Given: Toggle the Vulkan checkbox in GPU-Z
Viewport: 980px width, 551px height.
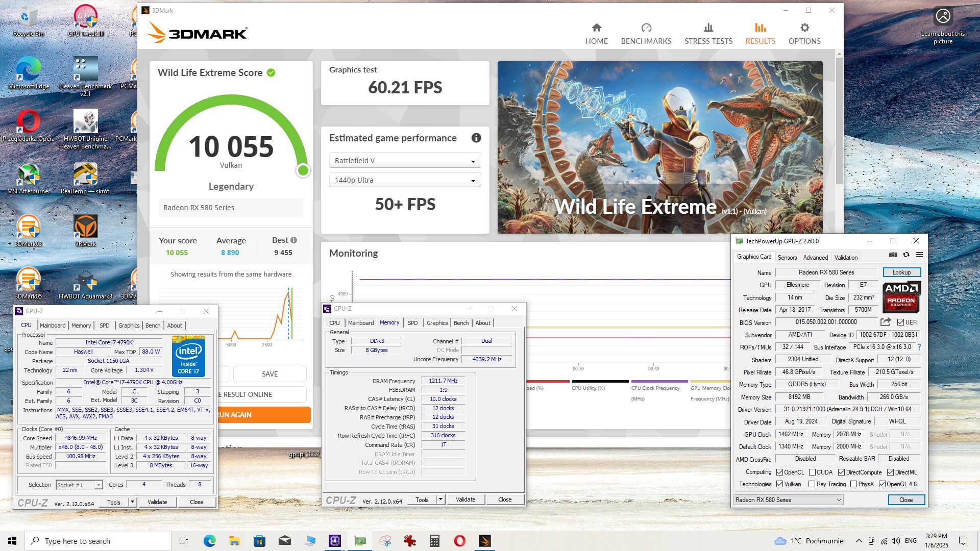Looking at the screenshot, I should coord(779,484).
